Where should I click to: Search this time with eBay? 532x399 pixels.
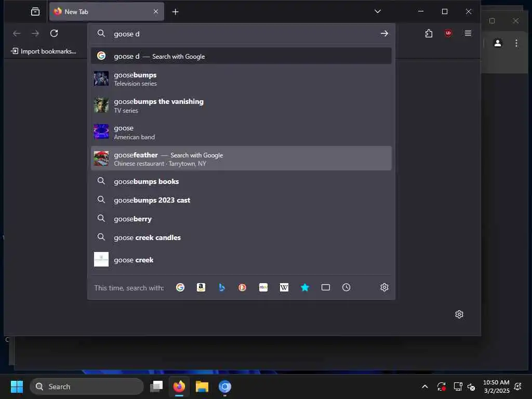[x=263, y=287]
